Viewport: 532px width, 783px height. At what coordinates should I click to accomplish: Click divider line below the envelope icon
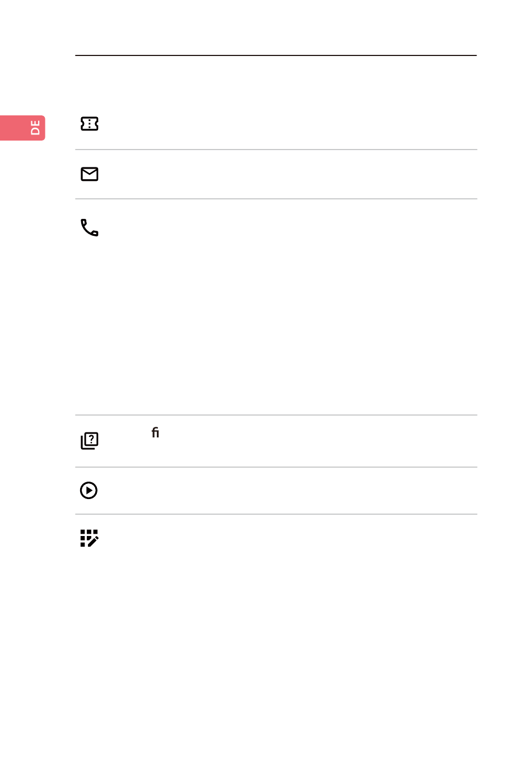click(x=276, y=199)
